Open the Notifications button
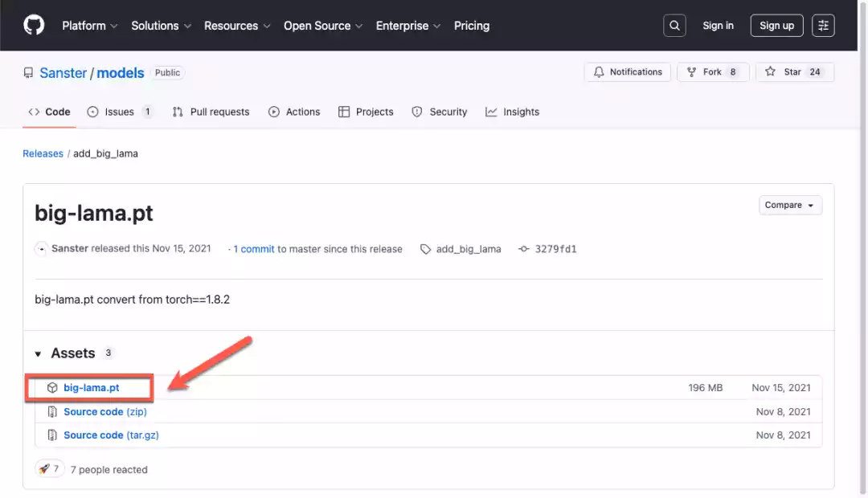868x498 pixels. 628,72
